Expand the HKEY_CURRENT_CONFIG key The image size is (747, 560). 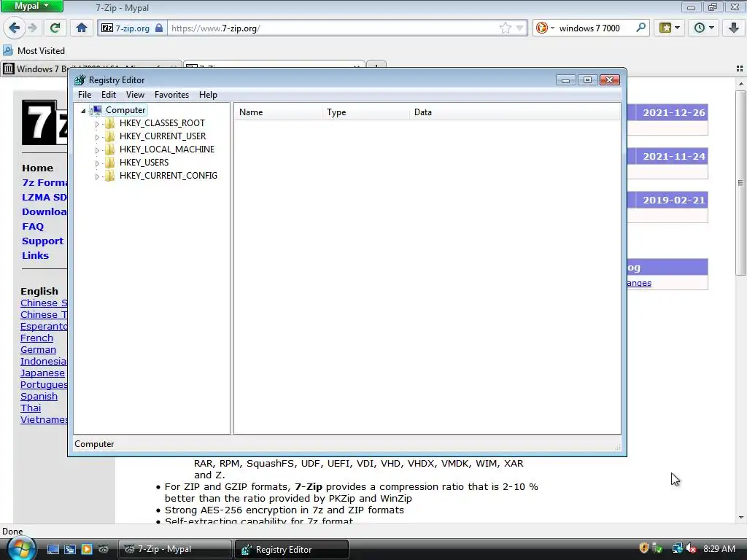coord(97,176)
